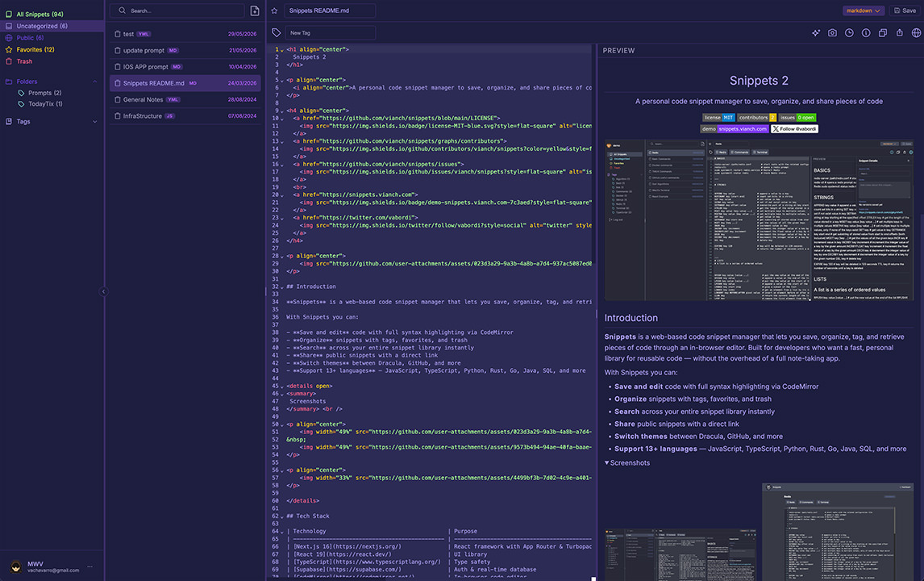This screenshot has width=924, height=581.
Task: Click the snippet title field
Action: (330, 10)
